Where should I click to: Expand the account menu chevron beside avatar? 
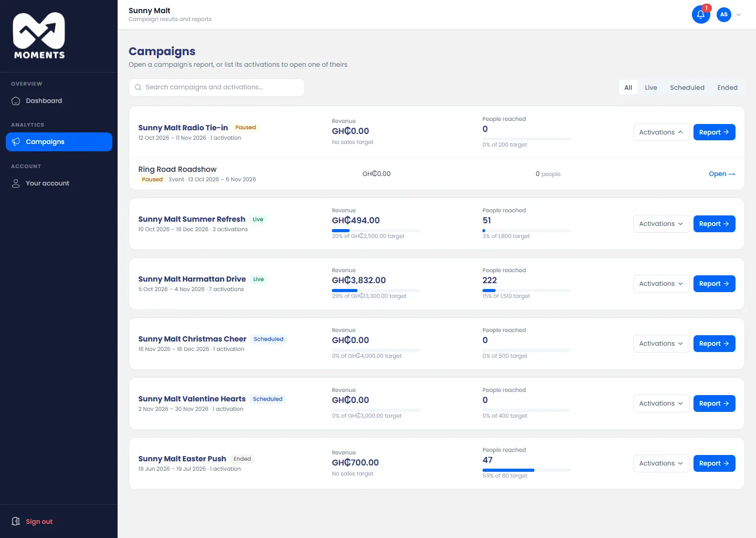(739, 15)
